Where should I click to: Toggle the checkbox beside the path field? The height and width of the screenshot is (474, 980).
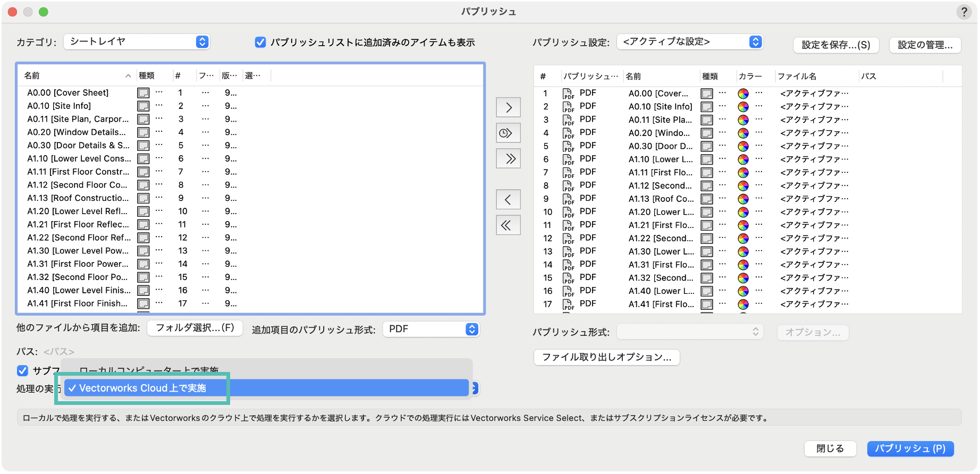[x=22, y=370]
